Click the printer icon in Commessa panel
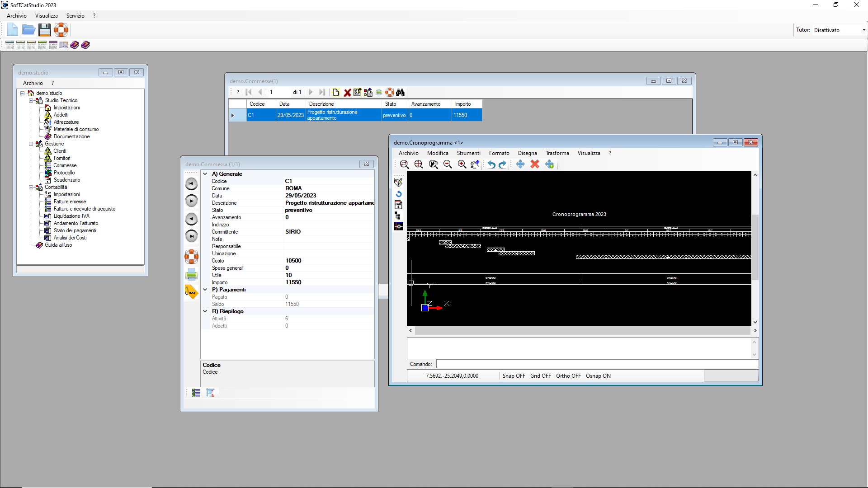Image resolution: width=868 pixels, height=488 pixels. pyautogui.click(x=191, y=274)
